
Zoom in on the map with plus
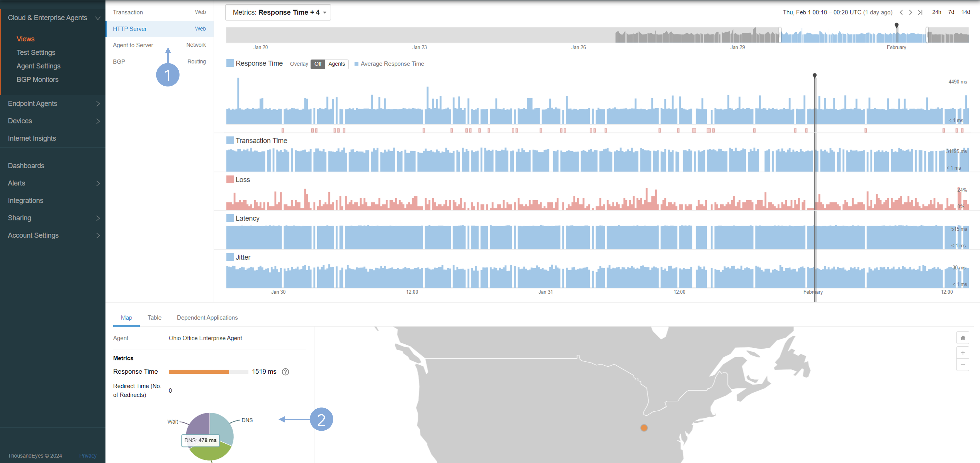[x=962, y=353]
